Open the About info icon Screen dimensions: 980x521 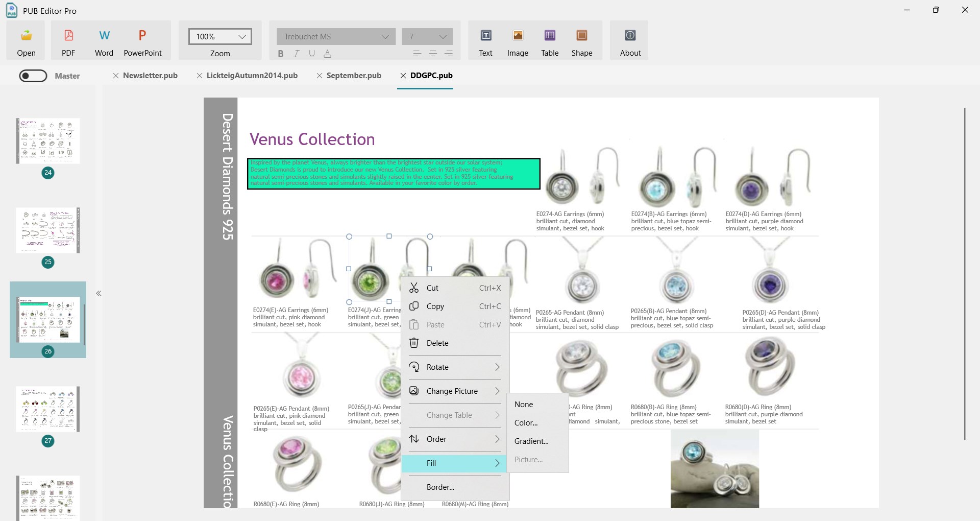630,36
